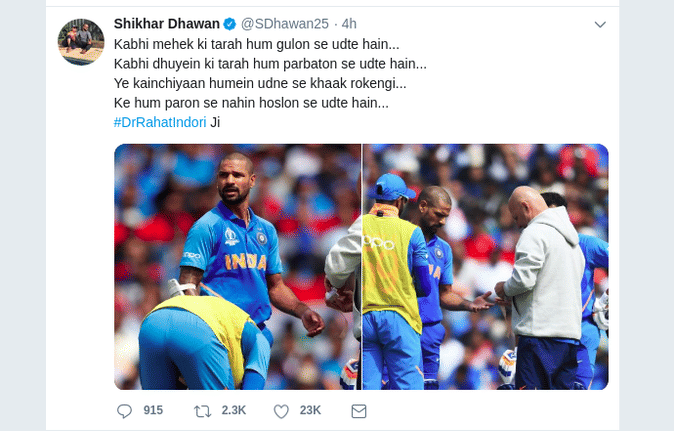Click the 2.3K retweets count
The width and height of the screenshot is (674, 431).
[x=234, y=410]
